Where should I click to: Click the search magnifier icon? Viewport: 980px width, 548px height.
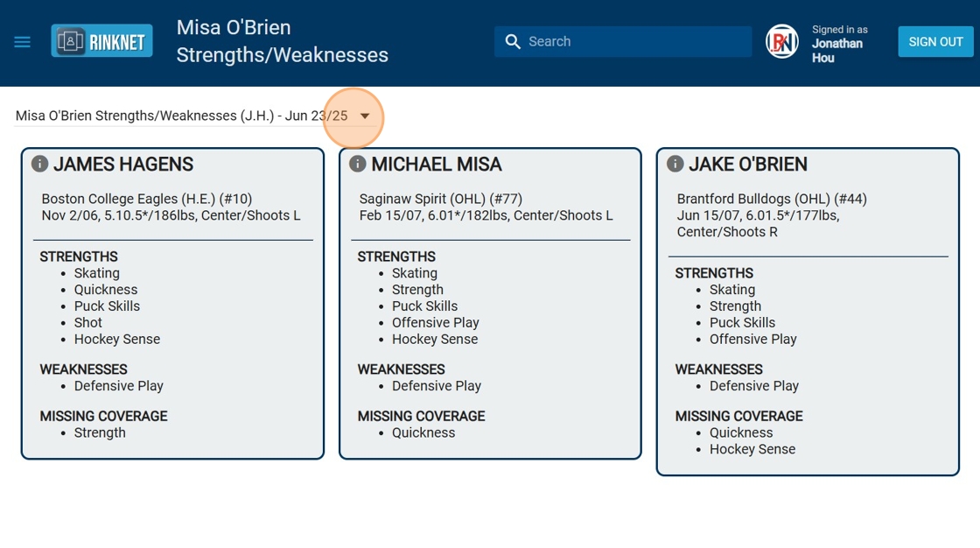tap(513, 41)
